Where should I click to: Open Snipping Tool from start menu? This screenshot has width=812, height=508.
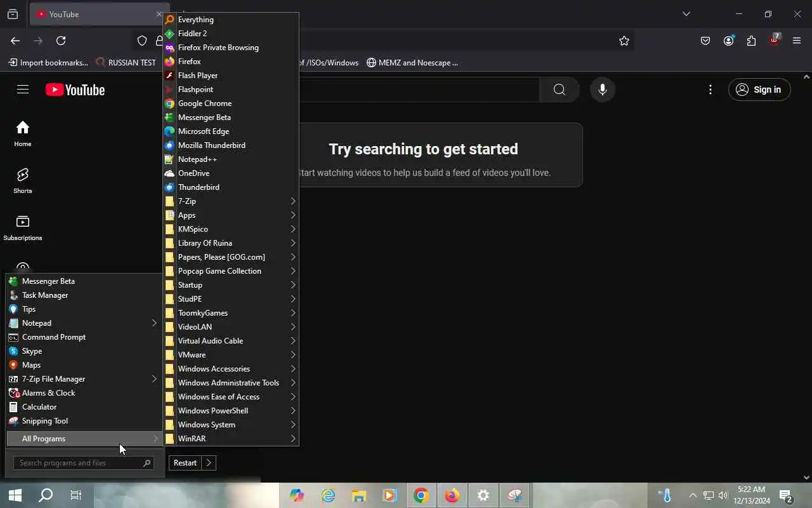click(x=84, y=421)
